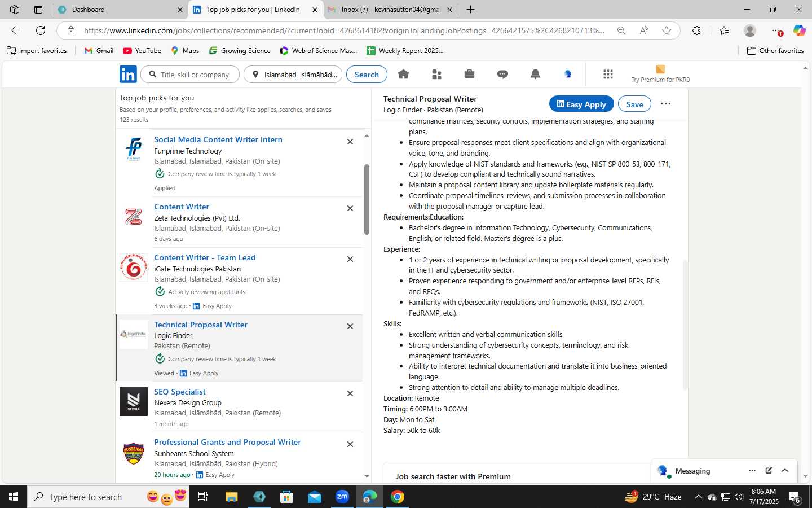Open a new browser tab
The image size is (812, 508).
click(470, 10)
